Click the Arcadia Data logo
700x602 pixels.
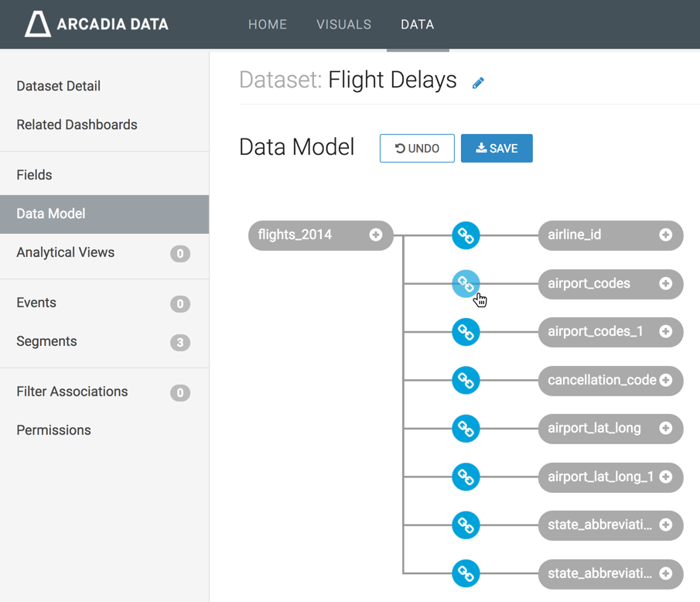(97, 24)
